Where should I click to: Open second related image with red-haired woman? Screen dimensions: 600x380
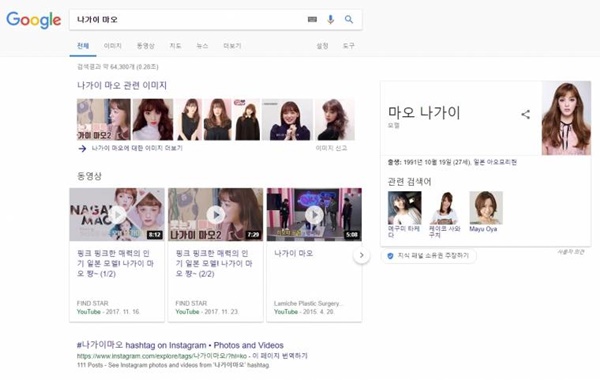click(153, 119)
